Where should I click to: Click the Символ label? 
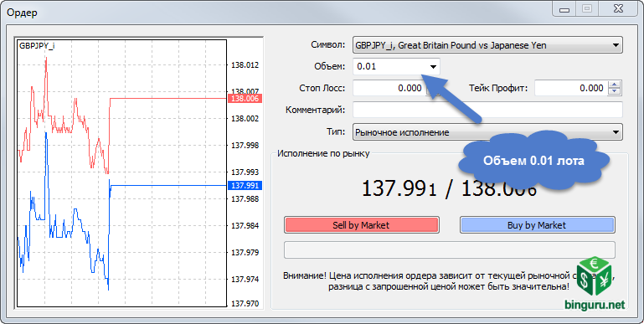(327, 44)
